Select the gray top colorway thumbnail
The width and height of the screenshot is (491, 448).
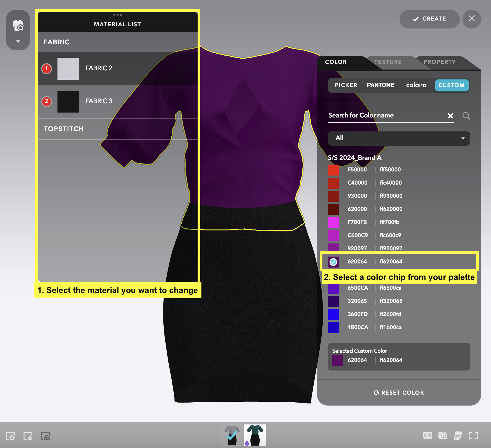pos(232,435)
